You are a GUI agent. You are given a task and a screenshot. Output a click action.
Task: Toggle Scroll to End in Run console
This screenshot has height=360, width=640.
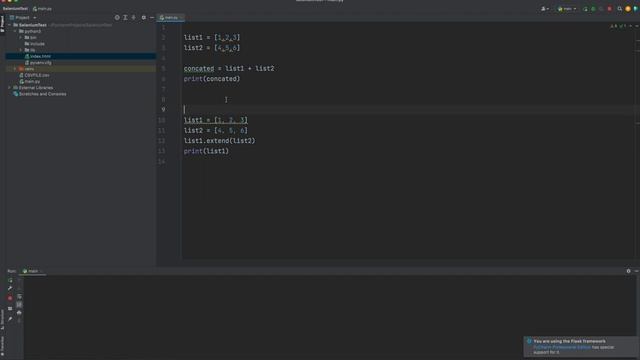point(19,304)
